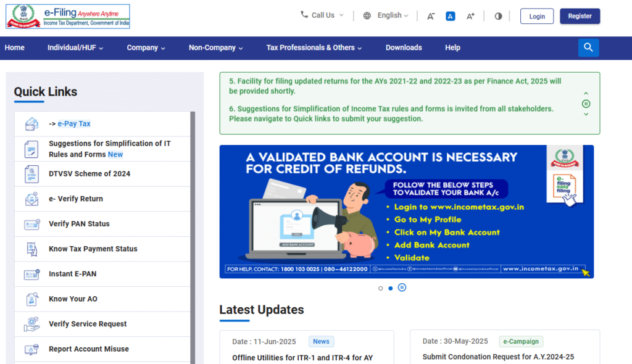
Task: Click the e-Campaign tag on 30-May-2025 update
Action: point(521,341)
